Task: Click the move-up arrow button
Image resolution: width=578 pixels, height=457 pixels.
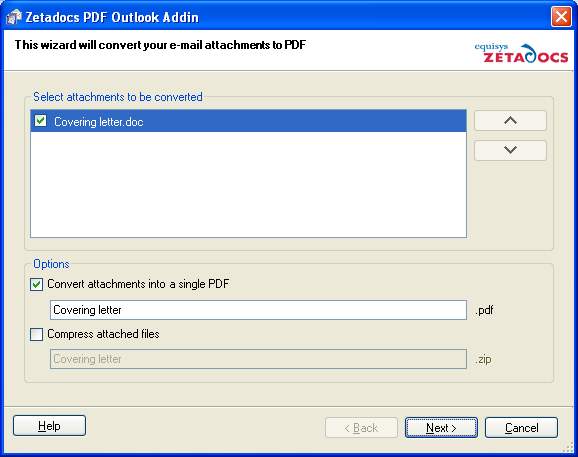Action: (510, 121)
